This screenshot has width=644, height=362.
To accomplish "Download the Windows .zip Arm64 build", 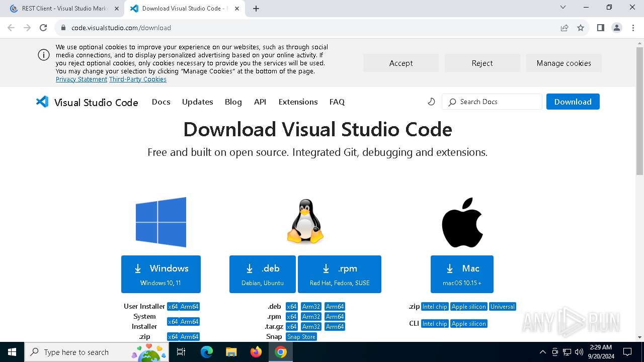I will pyautogui.click(x=190, y=337).
